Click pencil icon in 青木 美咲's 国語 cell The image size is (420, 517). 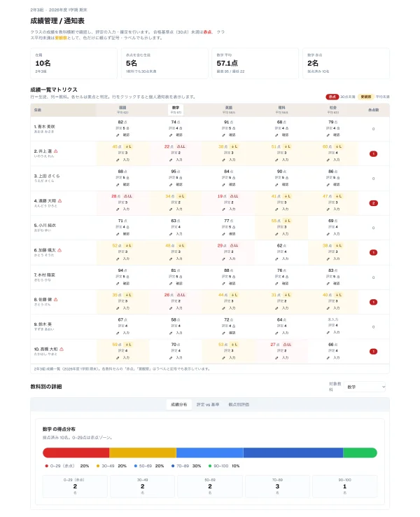tap(118, 135)
